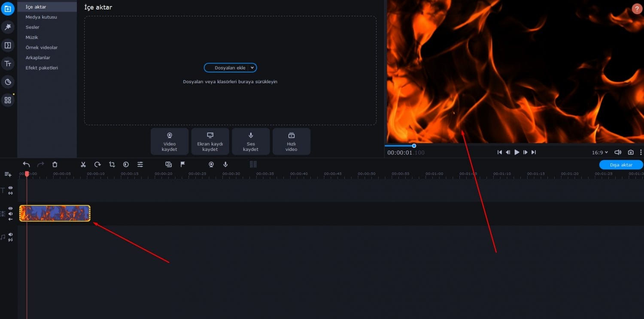Open Efekt paketleri menu item
Viewport: 644px width, 319px height.
pyautogui.click(x=42, y=68)
